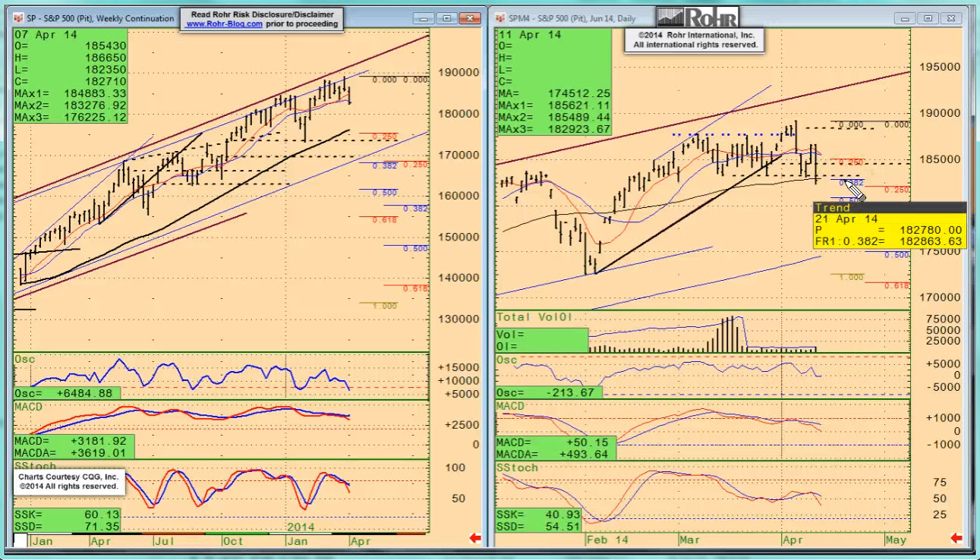Maximize the weekly continuation chart window
Viewport: 980px width, 560px height.
(x=446, y=18)
